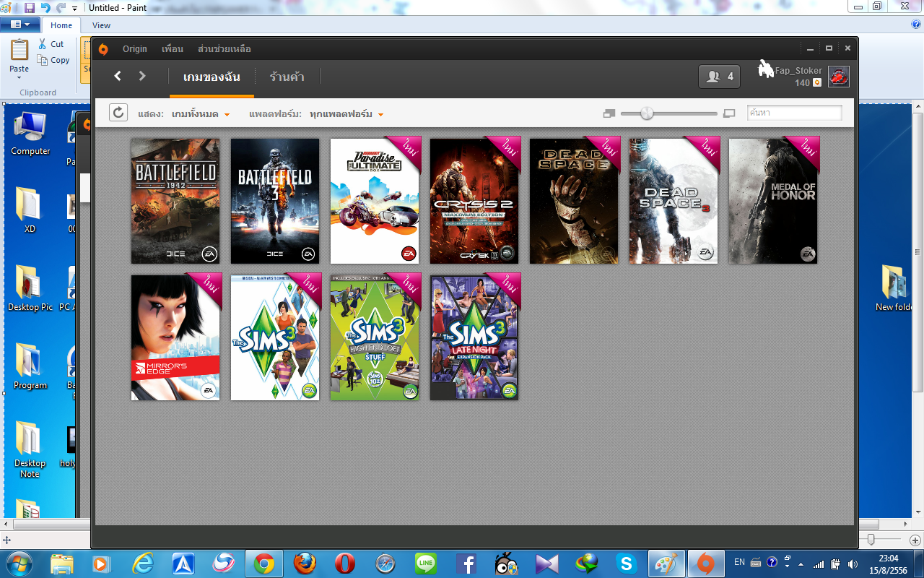Switch to the ร้านค้า store tab
The image size is (924, 578).
(x=287, y=77)
